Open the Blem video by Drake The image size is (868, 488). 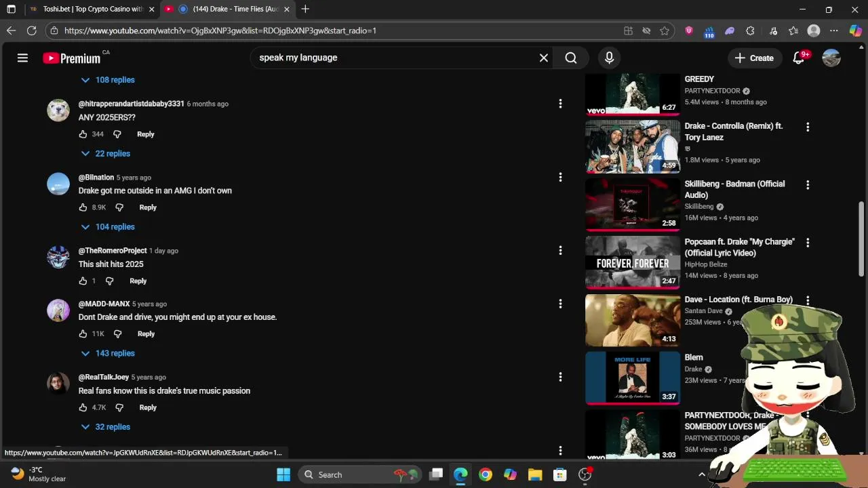click(x=632, y=378)
